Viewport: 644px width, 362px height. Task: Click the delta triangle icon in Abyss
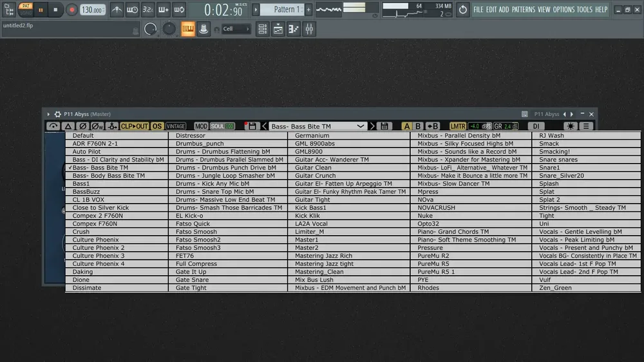(68, 126)
